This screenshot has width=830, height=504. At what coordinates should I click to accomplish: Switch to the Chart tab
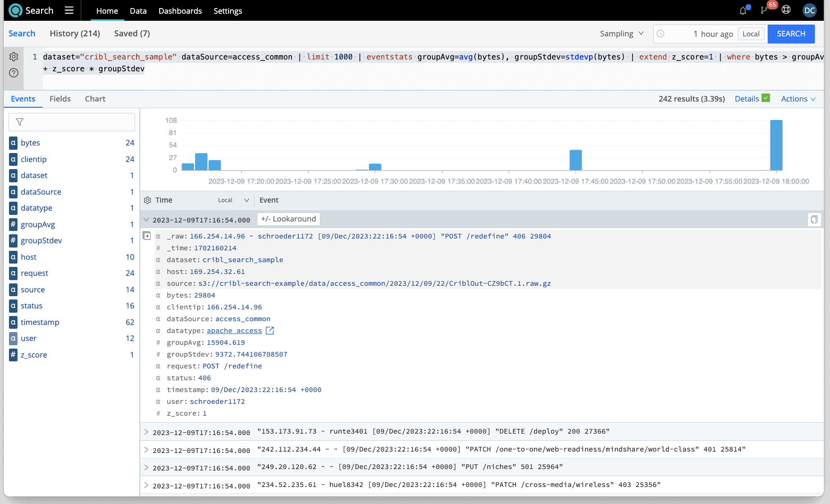(95, 99)
